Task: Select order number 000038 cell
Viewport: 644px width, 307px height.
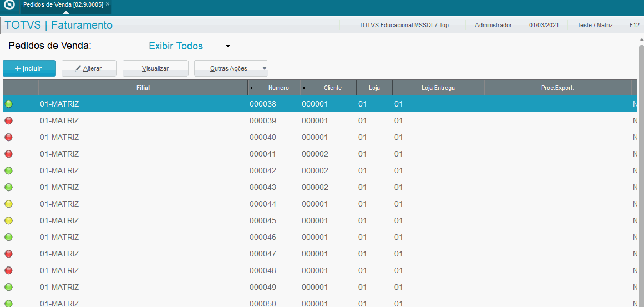Action: (x=263, y=104)
